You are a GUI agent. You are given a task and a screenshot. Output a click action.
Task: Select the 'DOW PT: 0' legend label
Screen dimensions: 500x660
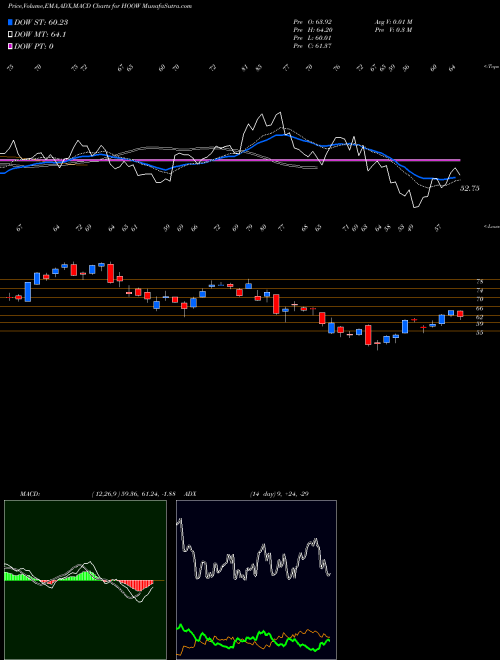pos(34,46)
